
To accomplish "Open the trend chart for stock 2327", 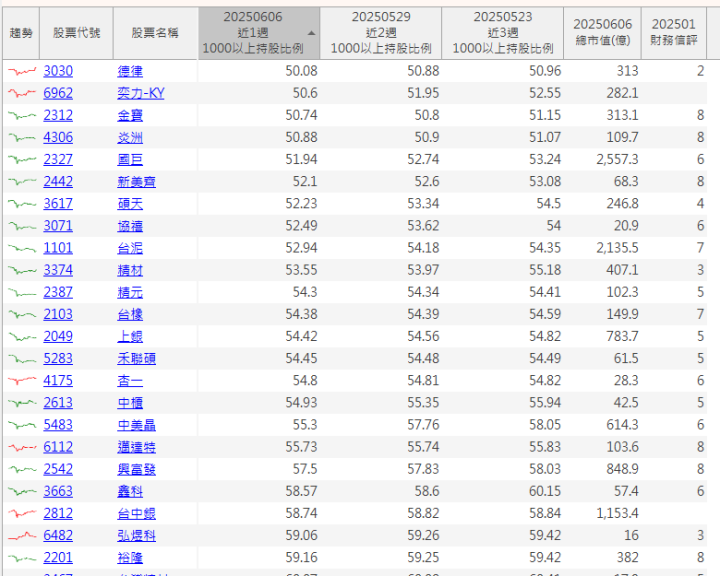I will point(22,159).
